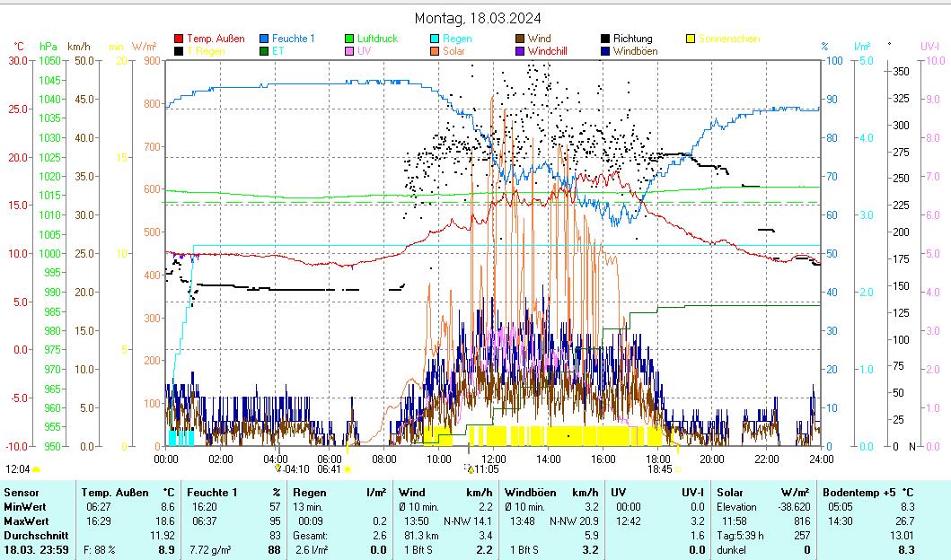Click the max Bodentemp value 26.7

click(905, 521)
